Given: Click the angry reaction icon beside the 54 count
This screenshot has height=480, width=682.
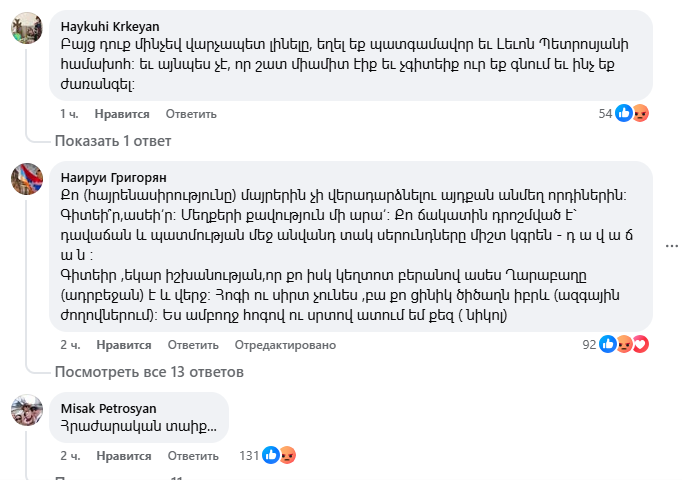Looking at the screenshot, I should (640, 114).
